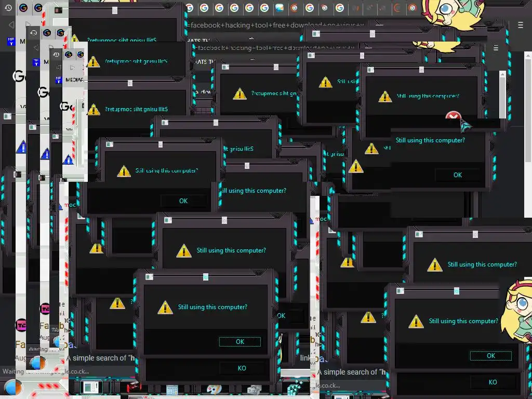532x399 pixels.
Task: Click OK in the icon-less dialog below the cursor
Action: [458, 175]
